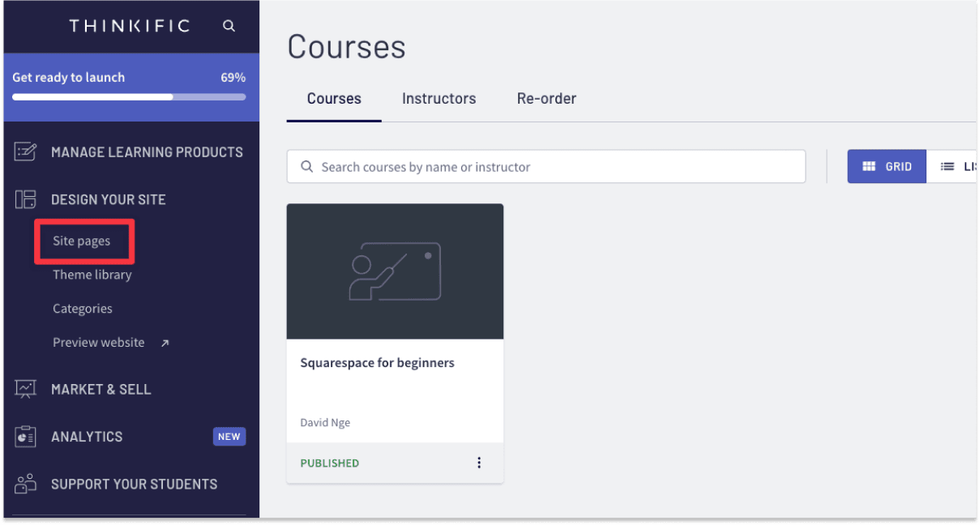Open the Squarespace for beginners course thumbnail

[395, 271]
